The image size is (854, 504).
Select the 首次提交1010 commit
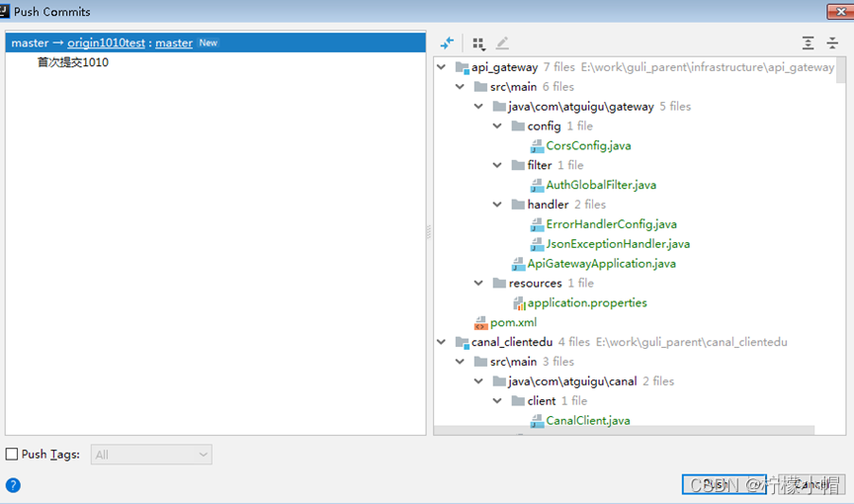point(73,62)
